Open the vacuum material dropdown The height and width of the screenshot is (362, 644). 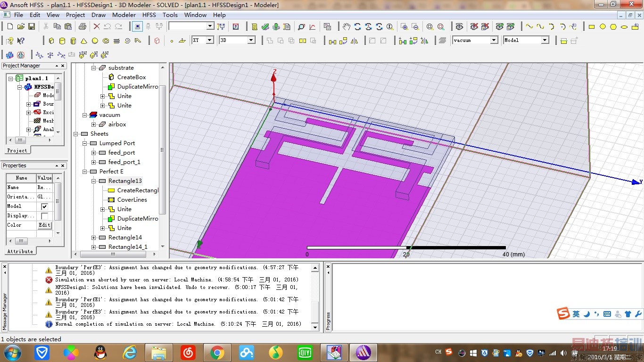494,41
